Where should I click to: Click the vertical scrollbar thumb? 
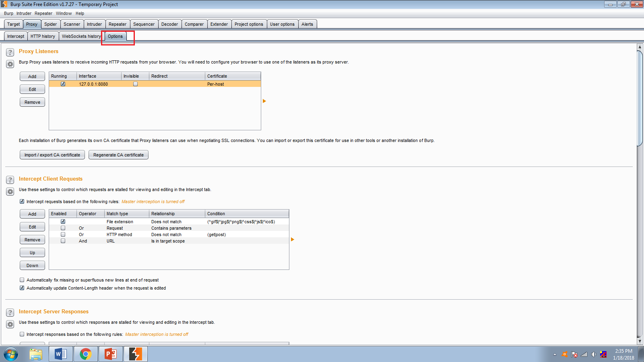pyautogui.click(x=640, y=99)
